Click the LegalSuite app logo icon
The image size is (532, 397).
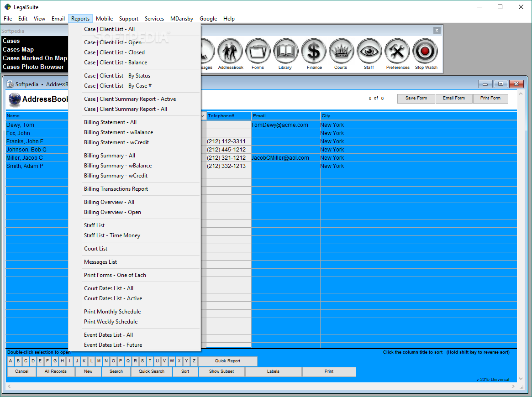pos(7,7)
